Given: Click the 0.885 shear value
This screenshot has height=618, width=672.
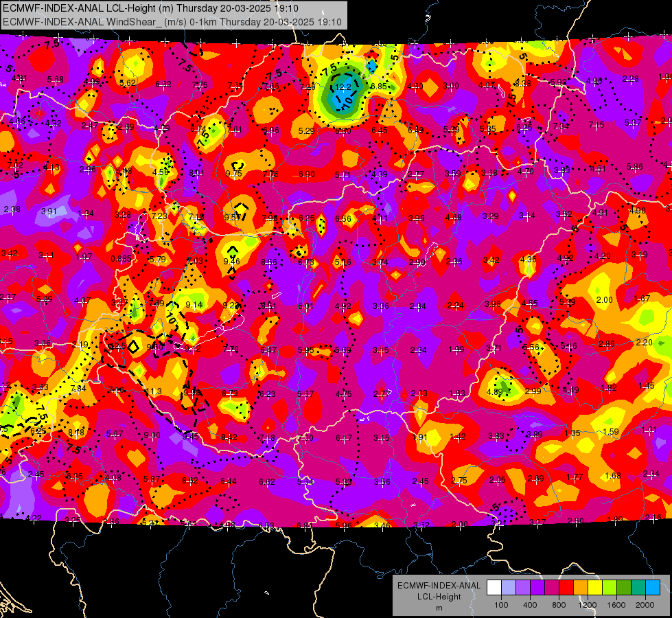Looking at the screenshot, I should click(x=121, y=259).
